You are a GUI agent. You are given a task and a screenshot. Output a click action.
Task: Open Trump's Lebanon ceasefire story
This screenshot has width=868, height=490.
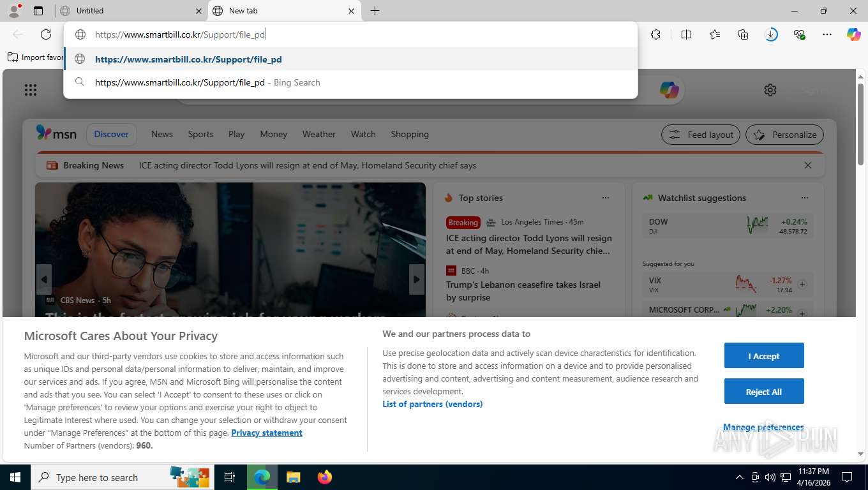click(x=523, y=291)
